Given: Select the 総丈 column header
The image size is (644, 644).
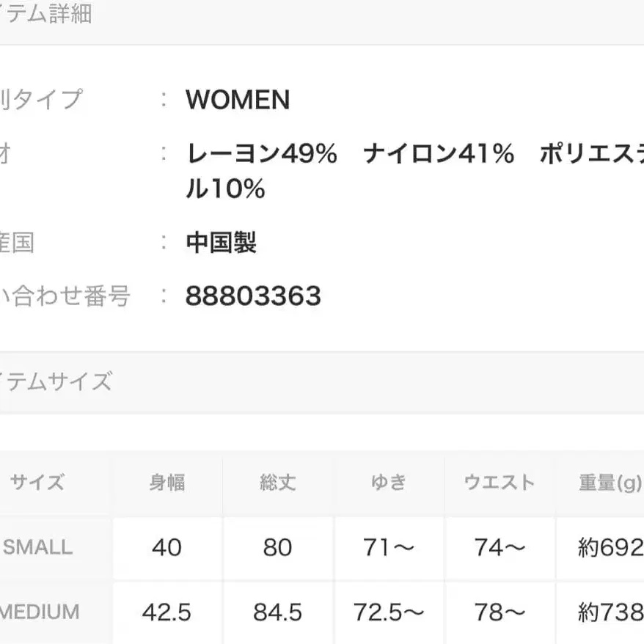Looking at the screenshot, I should [277, 483].
